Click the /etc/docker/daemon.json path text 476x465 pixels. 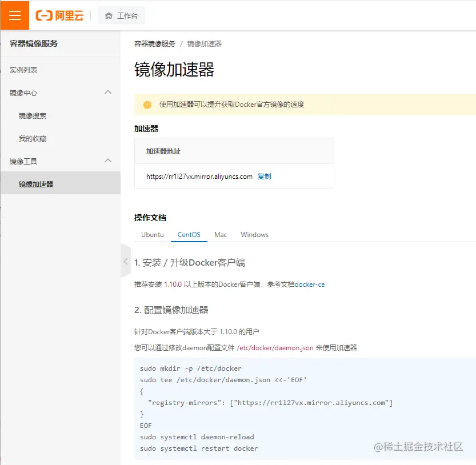pos(275,348)
